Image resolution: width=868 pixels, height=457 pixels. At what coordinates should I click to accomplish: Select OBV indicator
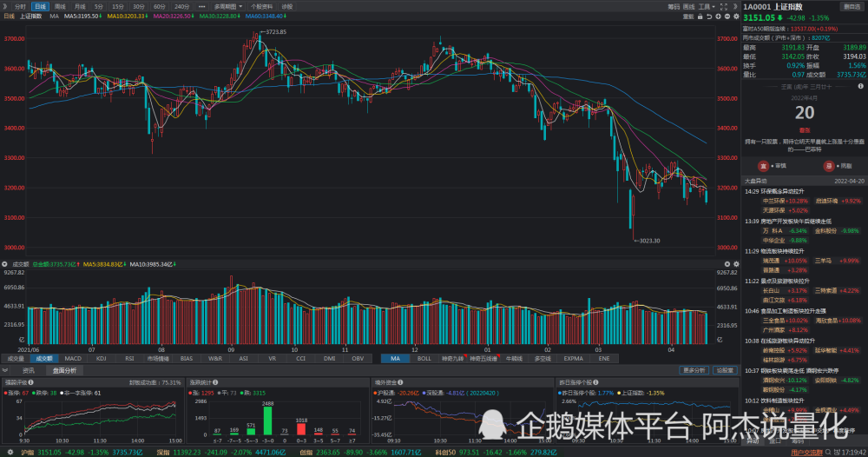(x=358, y=359)
